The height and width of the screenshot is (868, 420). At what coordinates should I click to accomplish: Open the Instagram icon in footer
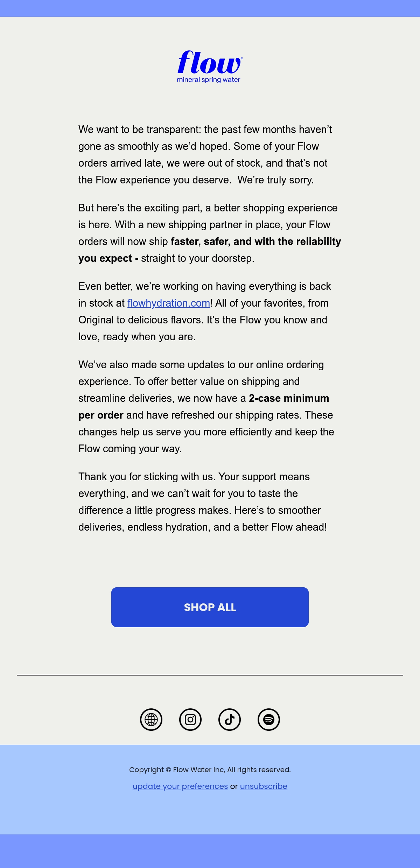pyautogui.click(x=190, y=720)
